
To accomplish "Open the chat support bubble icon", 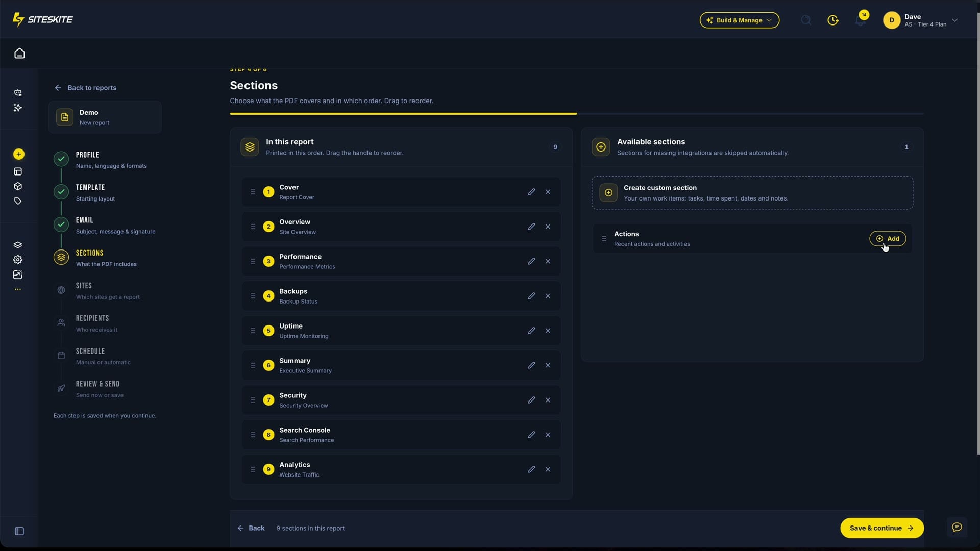I will click(957, 527).
